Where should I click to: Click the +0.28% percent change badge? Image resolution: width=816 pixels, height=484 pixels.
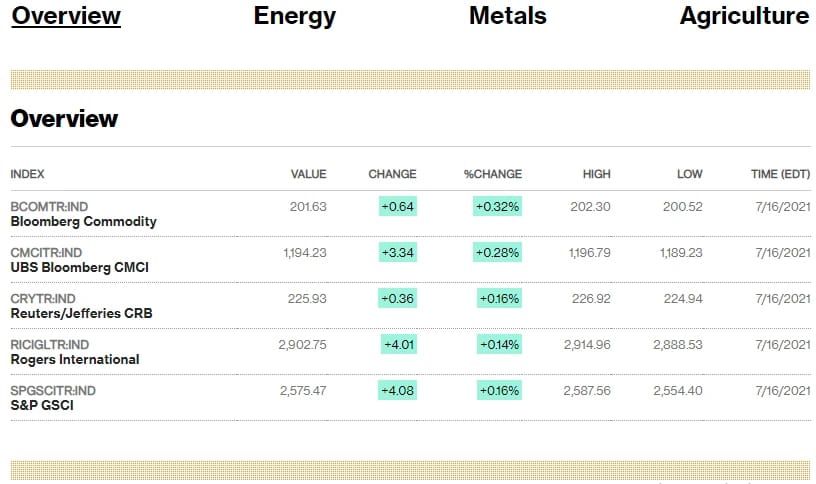pos(498,252)
